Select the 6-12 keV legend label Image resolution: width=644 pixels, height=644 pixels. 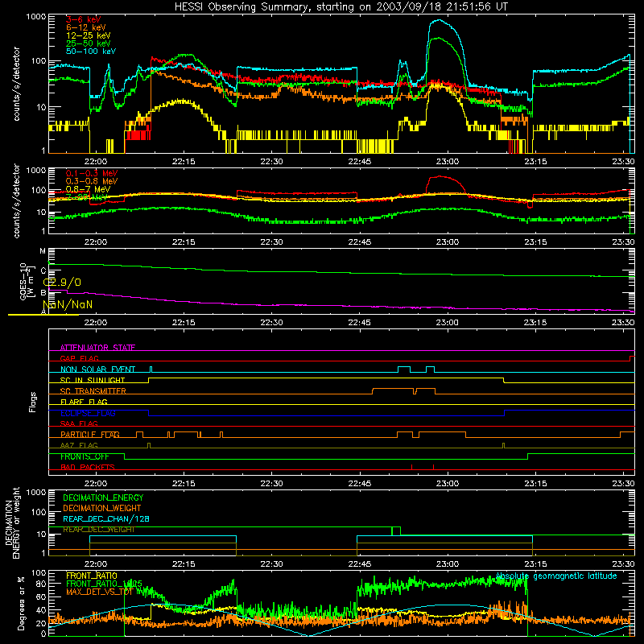pos(86,27)
